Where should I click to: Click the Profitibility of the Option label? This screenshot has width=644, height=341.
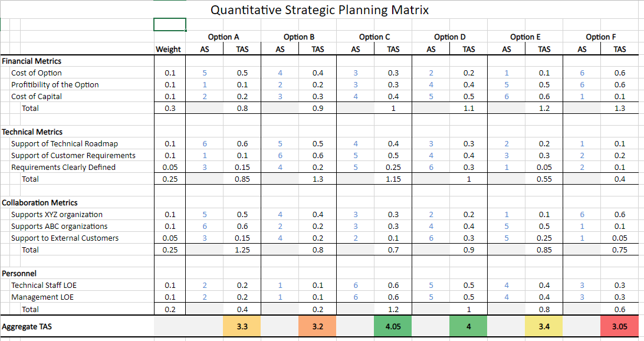(x=55, y=85)
